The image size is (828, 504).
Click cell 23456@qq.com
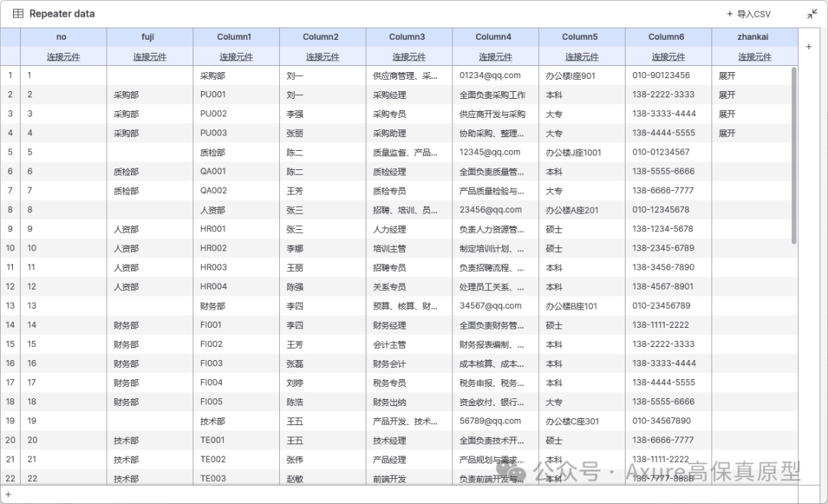[495, 210]
